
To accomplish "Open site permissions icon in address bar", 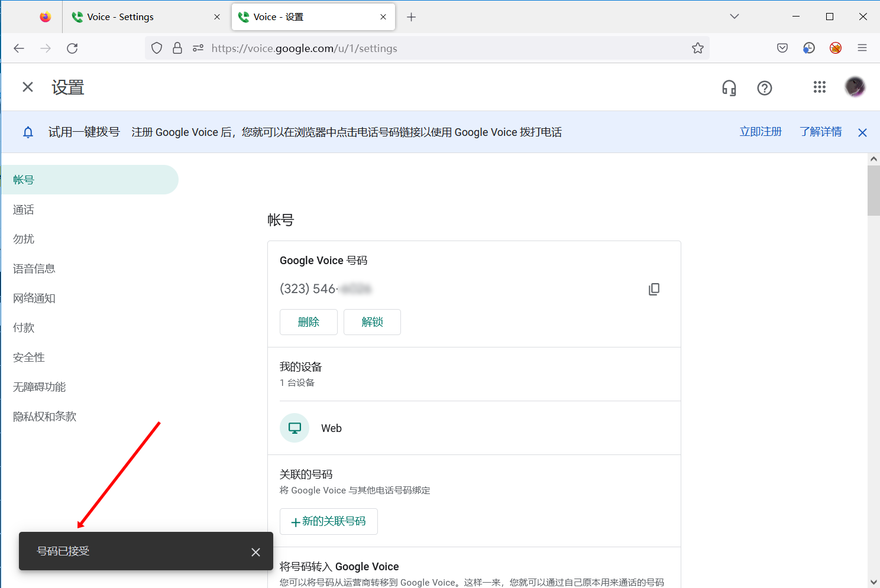I will (198, 48).
